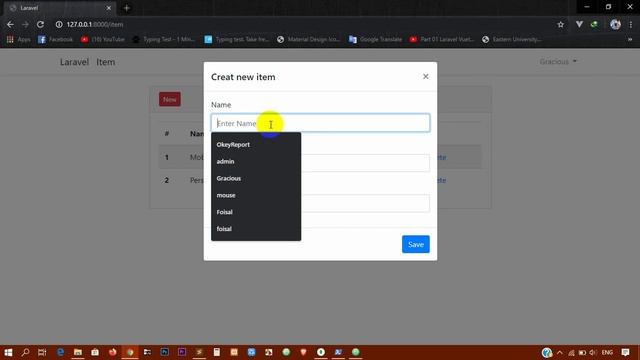640x360 pixels.
Task: Open the Chrome profile avatar
Action: pyautogui.click(x=615, y=24)
